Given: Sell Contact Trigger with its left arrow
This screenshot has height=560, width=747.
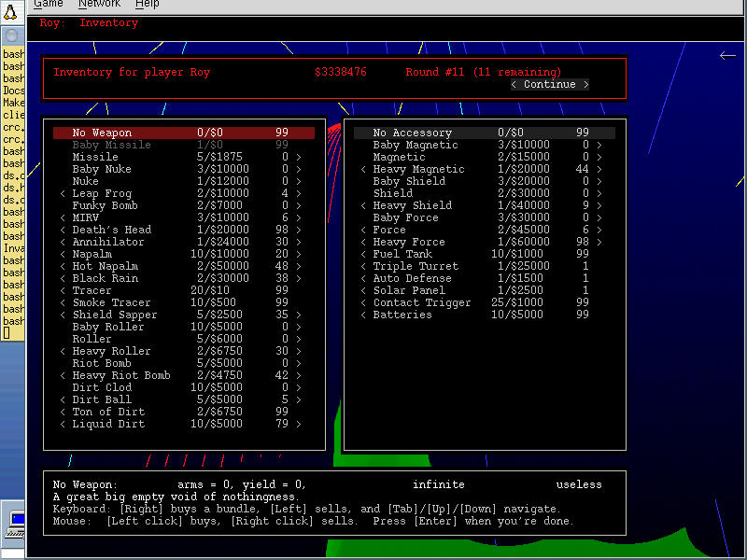Looking at the screenshot, I should point(363,302).
